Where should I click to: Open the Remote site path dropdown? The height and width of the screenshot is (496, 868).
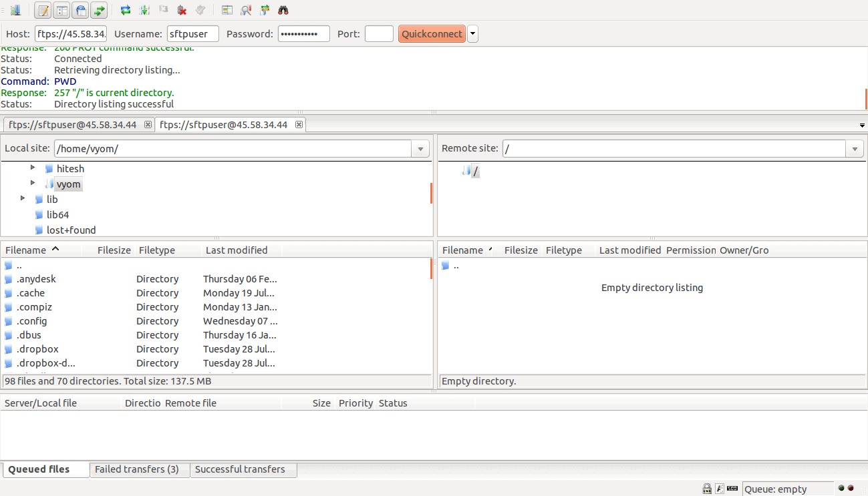[855, 149]
